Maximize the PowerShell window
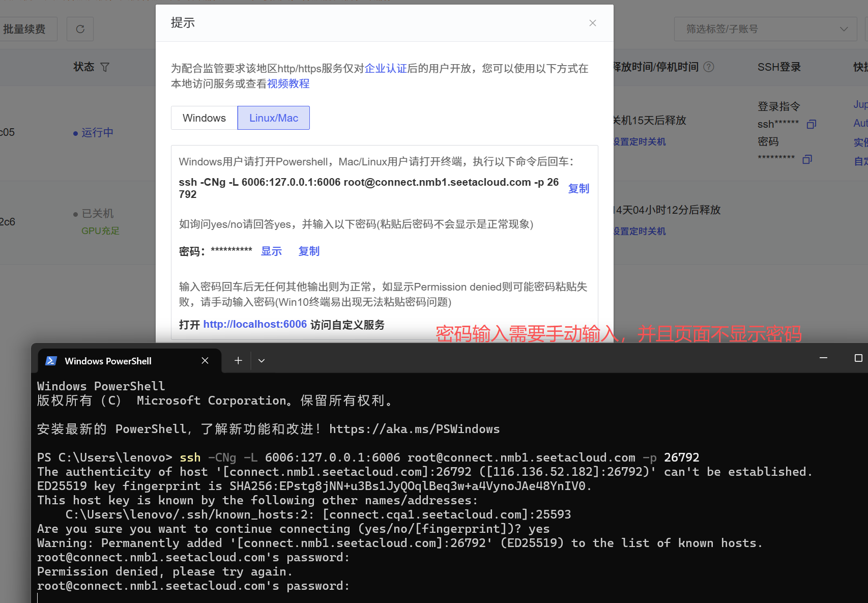868x603 pixels. tap(858, 358)
